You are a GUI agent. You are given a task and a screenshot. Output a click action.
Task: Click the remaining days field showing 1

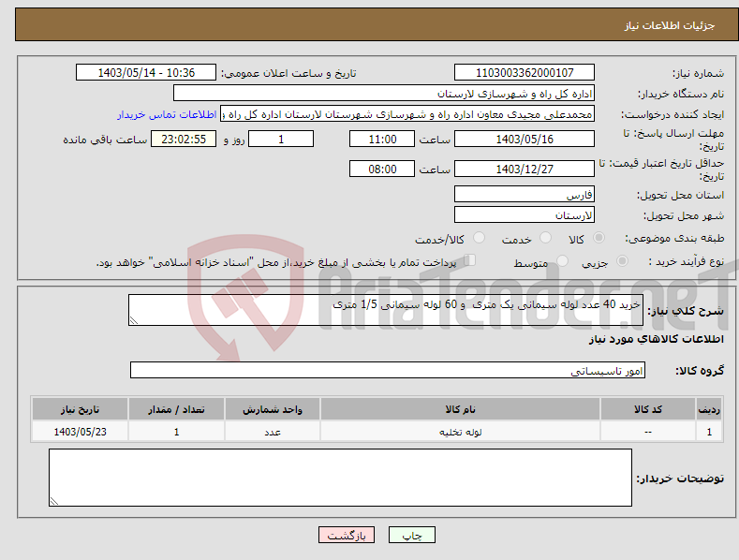[x=281, y=139]
